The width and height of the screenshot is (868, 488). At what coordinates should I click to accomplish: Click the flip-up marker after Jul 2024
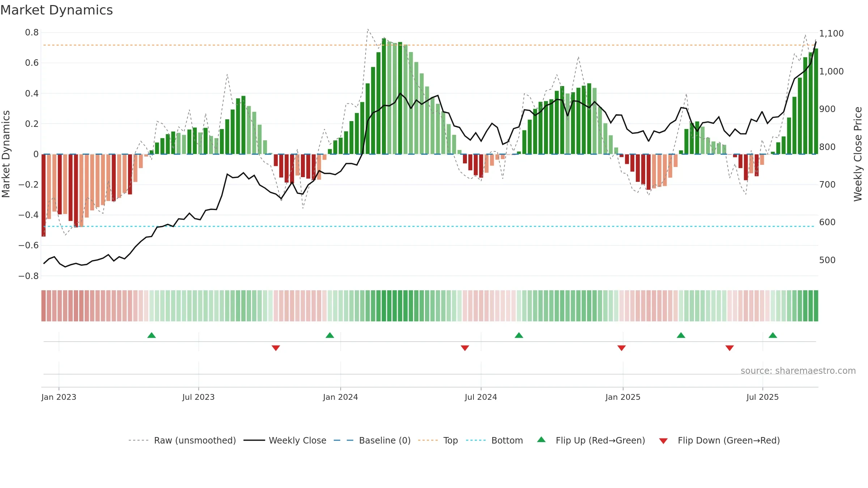click(519, 335)
